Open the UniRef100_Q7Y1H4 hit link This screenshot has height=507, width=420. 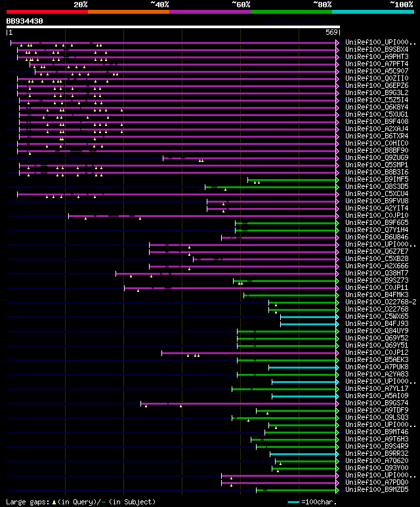[x=377, y=230]
